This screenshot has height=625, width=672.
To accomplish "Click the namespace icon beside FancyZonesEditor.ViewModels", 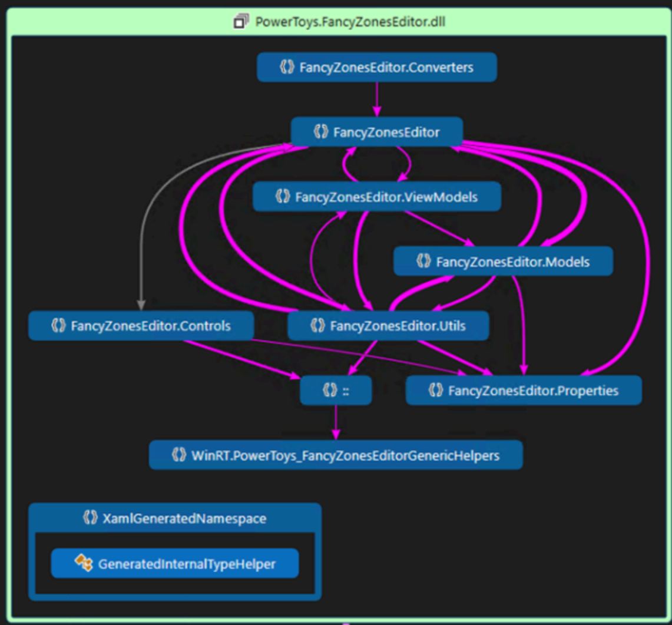I will (x=282, y=197).
